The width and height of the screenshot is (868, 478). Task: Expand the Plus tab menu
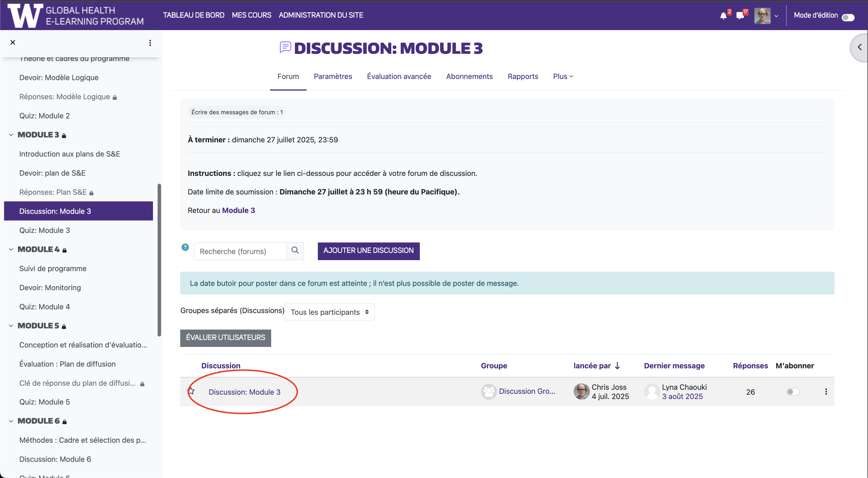point(563,76)
